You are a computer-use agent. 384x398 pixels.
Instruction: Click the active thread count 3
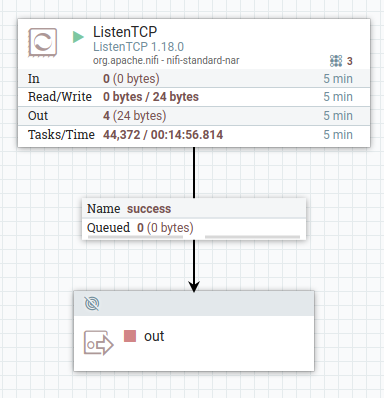coord(349,61)
